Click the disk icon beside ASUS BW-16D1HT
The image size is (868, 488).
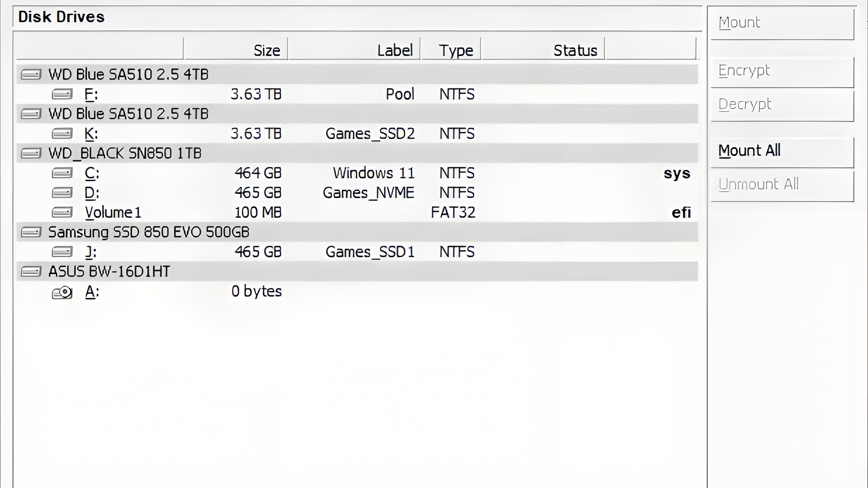coord(31,272)
